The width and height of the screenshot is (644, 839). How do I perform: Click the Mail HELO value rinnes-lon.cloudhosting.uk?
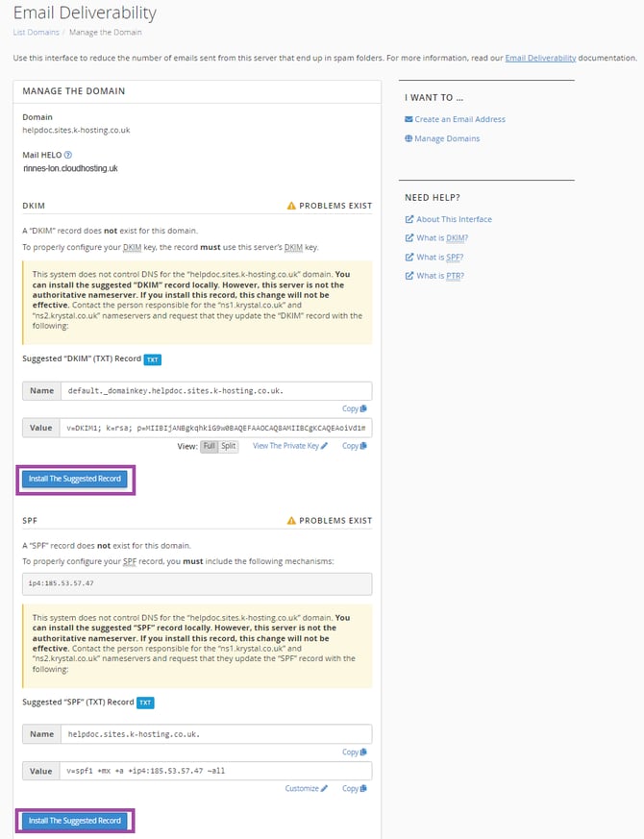click(x=70, y=168)
